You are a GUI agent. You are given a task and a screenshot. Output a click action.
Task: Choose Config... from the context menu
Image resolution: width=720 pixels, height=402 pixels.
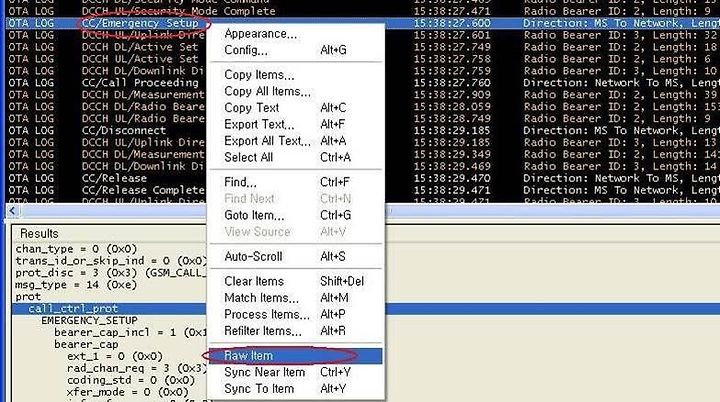(246, 51)
